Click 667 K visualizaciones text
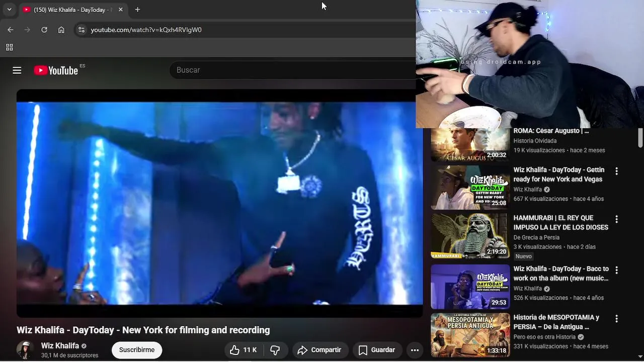Screen dimensions: 644x362 click(540, 199)
